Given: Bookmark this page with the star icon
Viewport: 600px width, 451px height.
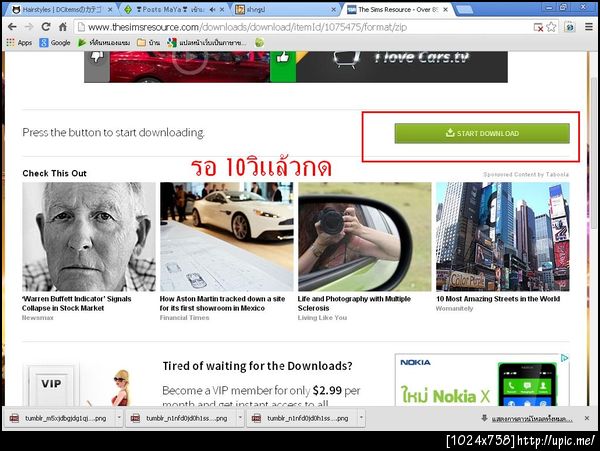Looking at the screenshot, I should point(551,27).
